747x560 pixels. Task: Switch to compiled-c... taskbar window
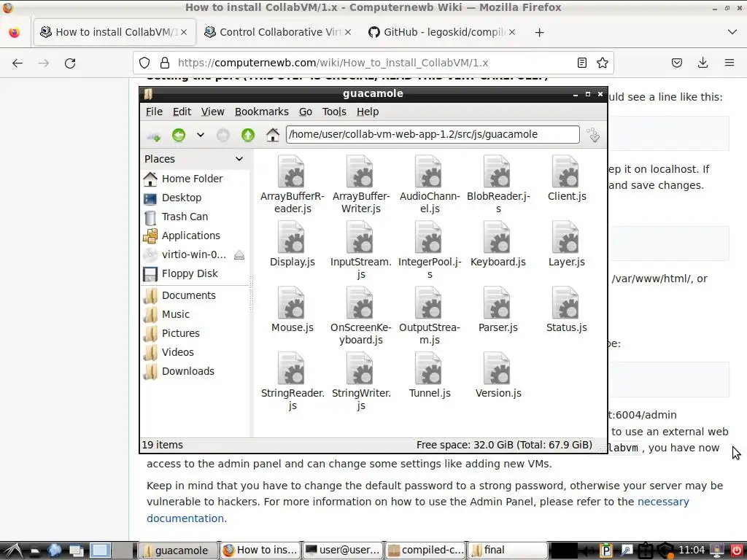click(425, 551)
